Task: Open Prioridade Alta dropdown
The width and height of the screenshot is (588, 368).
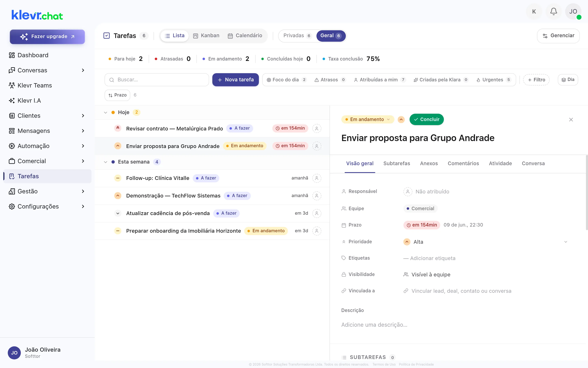Action: pyautogui.click(x=486, y=242)
